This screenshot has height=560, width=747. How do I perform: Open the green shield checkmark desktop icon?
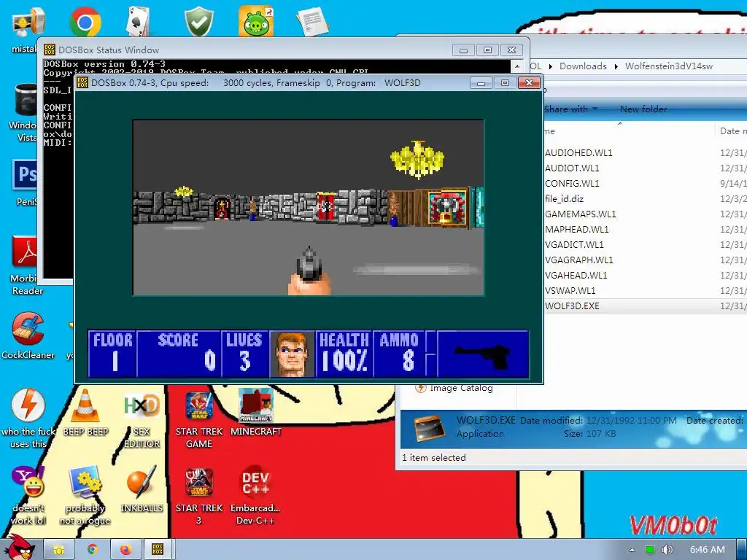coord(198,22)
